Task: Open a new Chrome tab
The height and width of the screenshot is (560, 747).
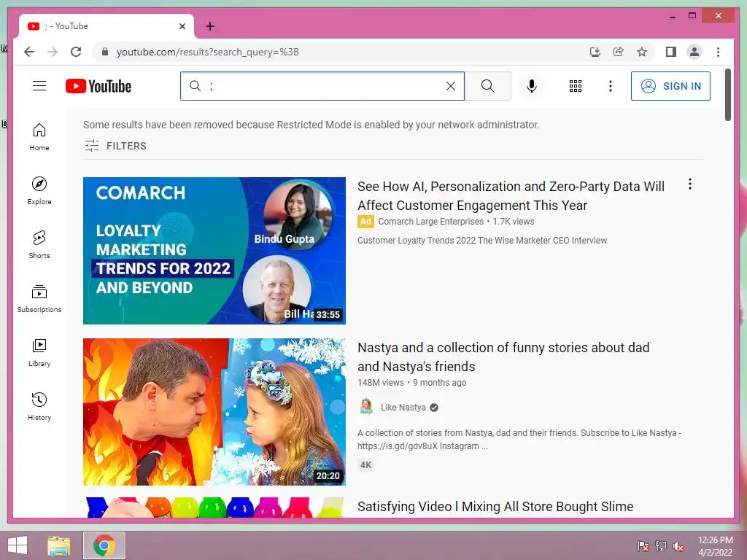Action: (x=210, y=26)
